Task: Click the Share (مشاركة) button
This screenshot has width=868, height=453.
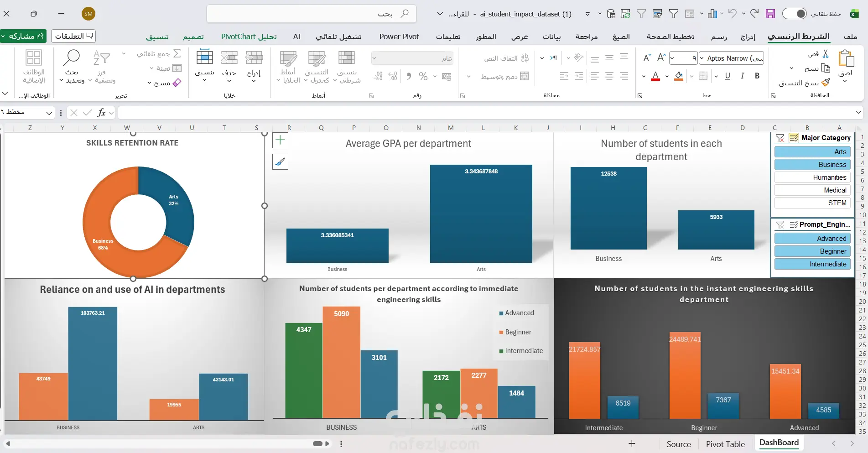Action: (23, 36)
